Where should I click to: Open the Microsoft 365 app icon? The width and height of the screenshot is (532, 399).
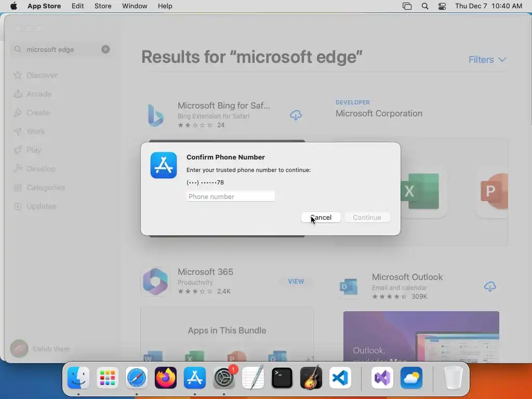pyautogui.click(x=155, y=281)
